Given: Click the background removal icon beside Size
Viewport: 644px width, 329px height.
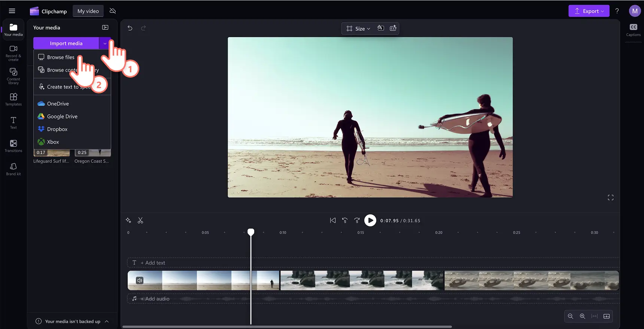Looking at the screenshot, I should [x=381, y=28].
